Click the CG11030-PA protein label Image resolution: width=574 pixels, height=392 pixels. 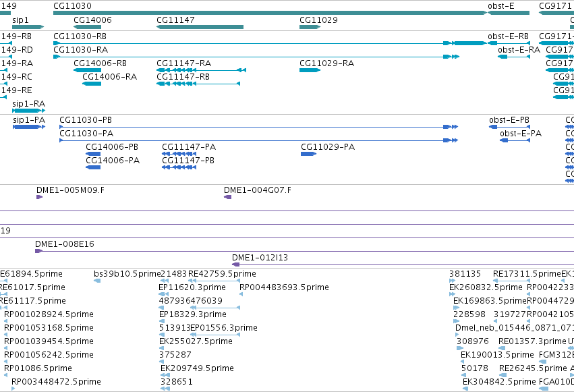coord(86,134)
